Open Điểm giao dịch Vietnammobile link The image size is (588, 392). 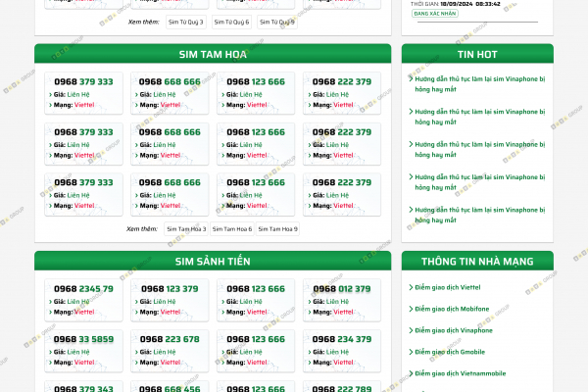pyautogui.click(x=461, y=373)
